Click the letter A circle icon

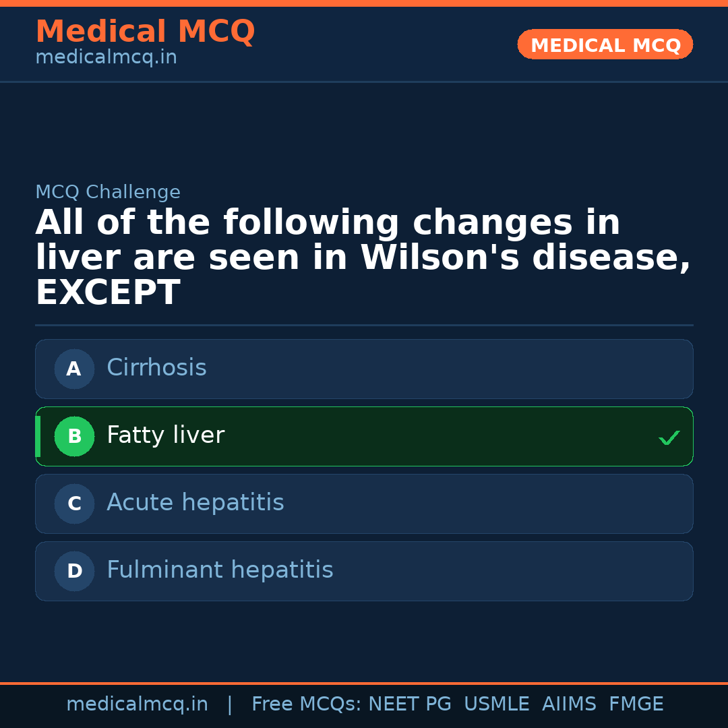[x=74, y=369]
